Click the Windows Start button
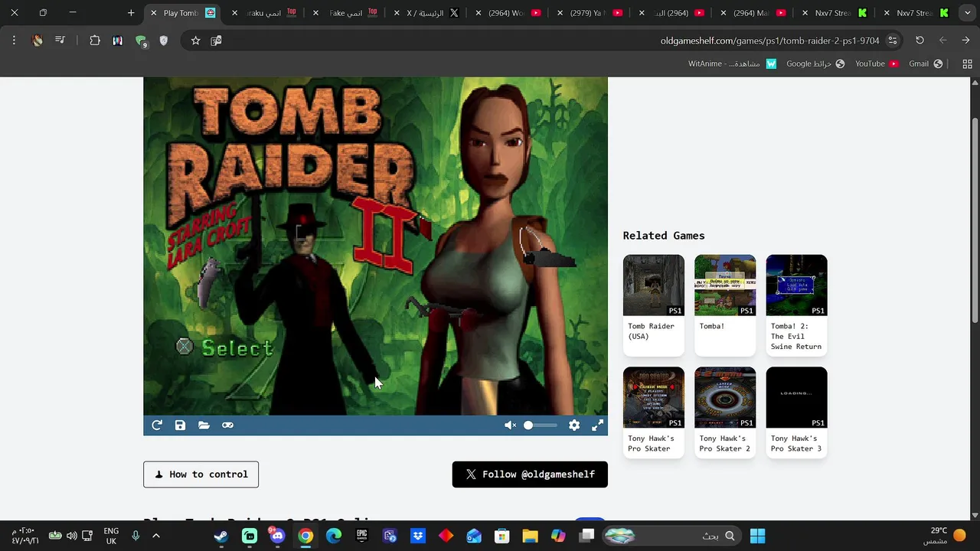The height and width of the screenshot is (551, 980). (757, 536)
